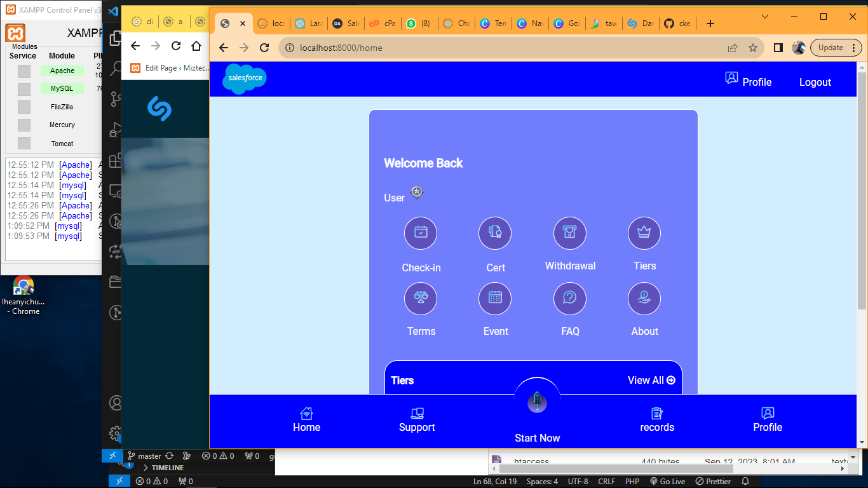Click the Logout link in header
The width and height of the screenshot is (868, 488).
coord(815,82)
